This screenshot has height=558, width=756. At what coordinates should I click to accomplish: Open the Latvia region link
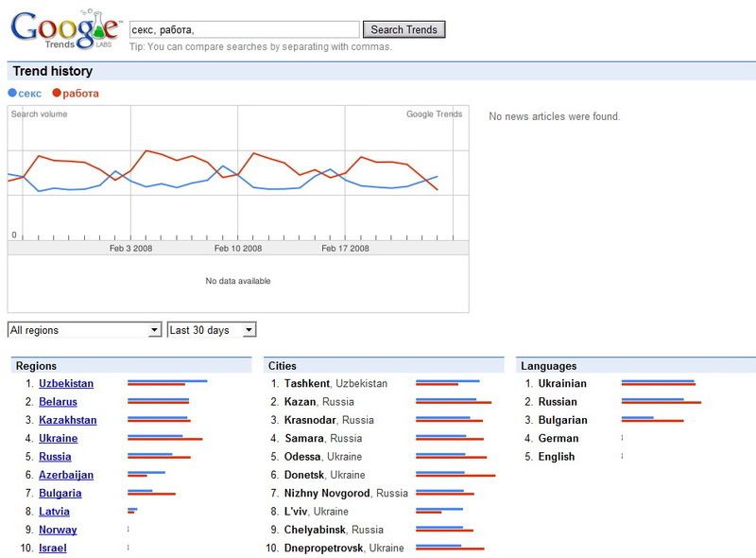click(54, 512)
